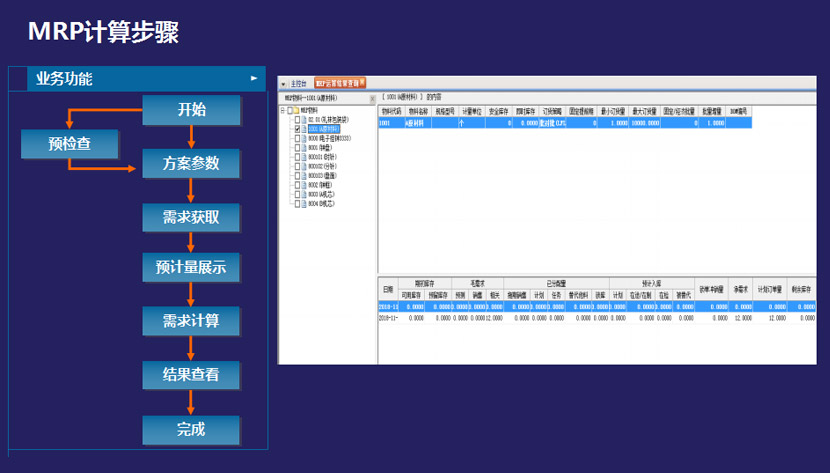The width and height of the screenshot is (830, 473).
Task: Click the arrow on 业务功能 header
Action: click(254, 78)
